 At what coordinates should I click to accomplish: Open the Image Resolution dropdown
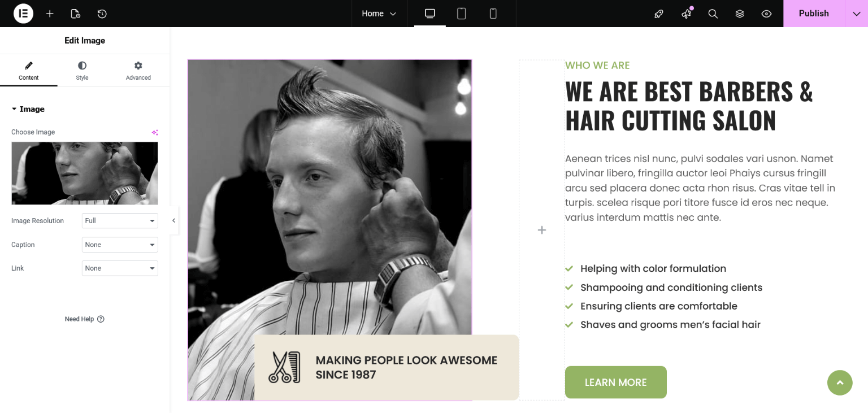tap(120, 221)
